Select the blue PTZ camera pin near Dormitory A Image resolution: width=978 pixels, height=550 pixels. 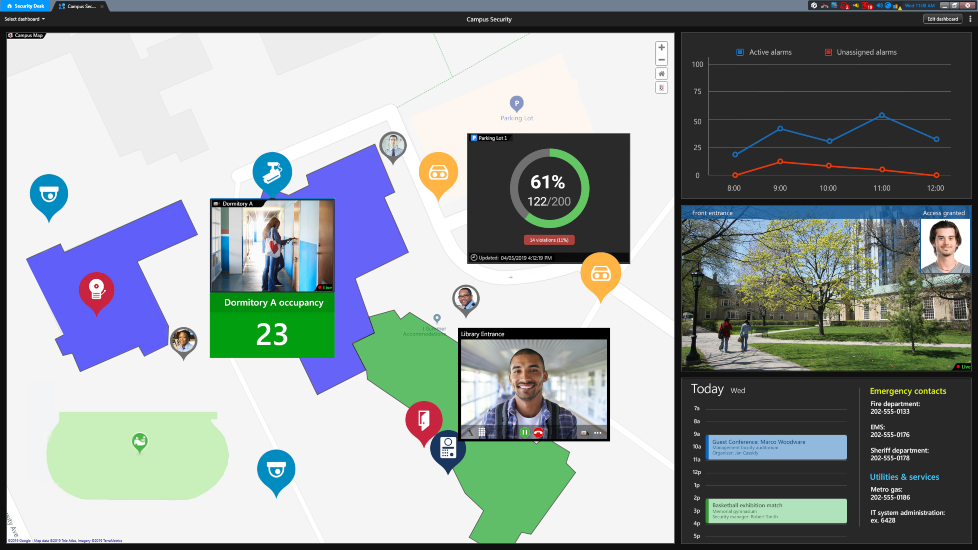click(271, 172)
